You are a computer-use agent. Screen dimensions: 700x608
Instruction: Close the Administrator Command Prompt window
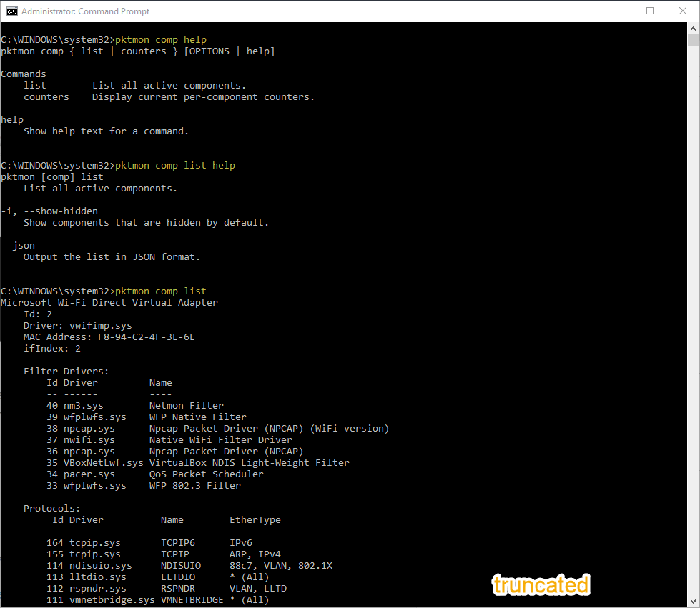click(683, 11)
